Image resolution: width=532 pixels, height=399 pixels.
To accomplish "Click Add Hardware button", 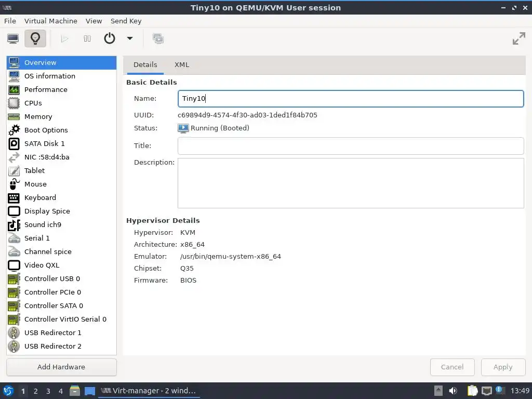I will (61, 367).
